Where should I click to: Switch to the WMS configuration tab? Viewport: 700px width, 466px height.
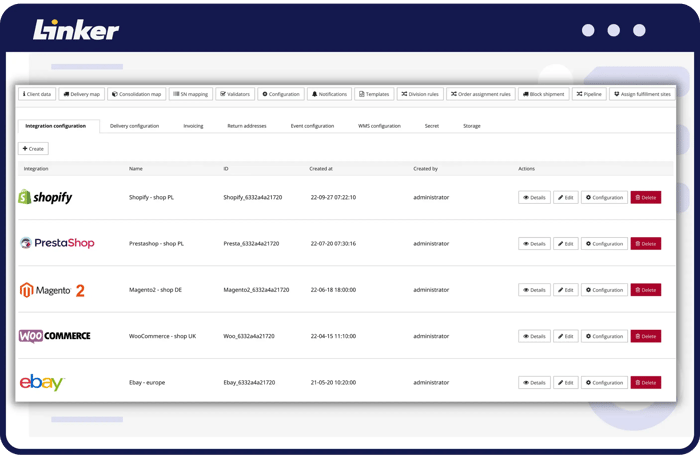(x=379, y=126)
